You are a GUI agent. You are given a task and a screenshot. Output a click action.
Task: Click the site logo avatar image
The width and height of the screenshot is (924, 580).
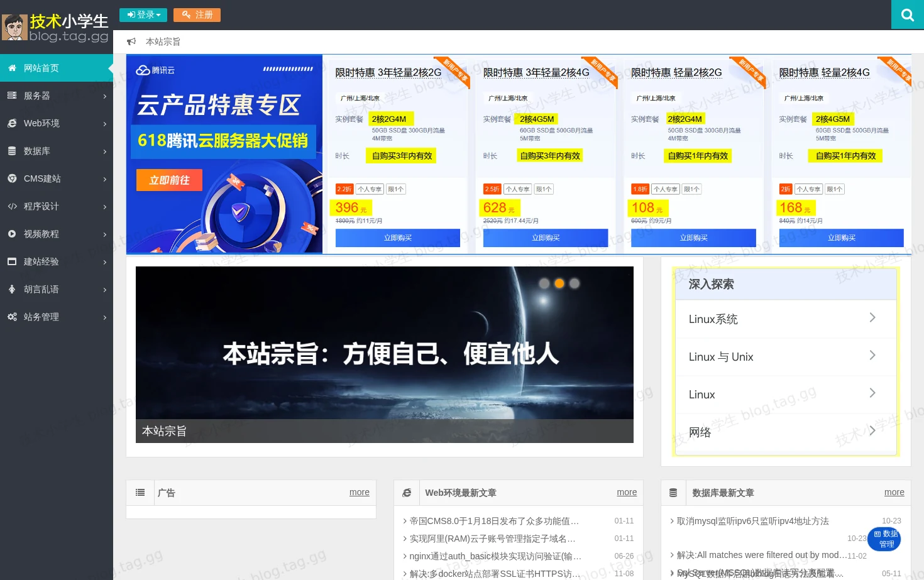[x=14, y=27]
